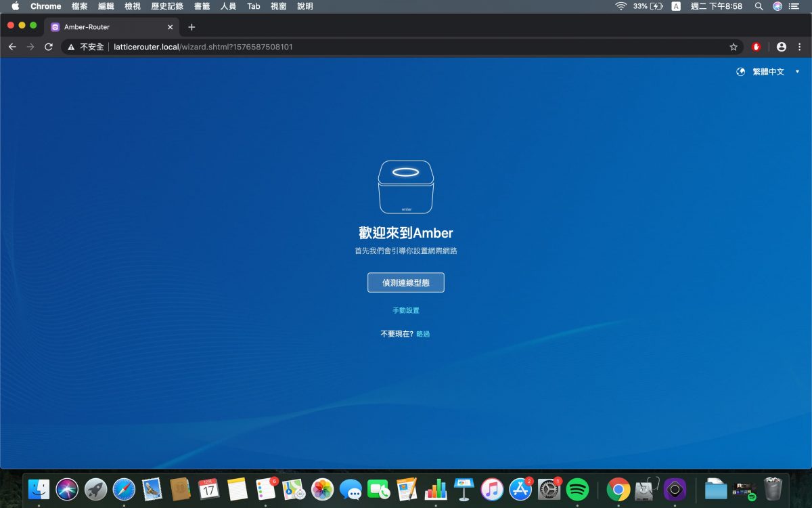Open the 檢視 menu

(x=133, y=6)
